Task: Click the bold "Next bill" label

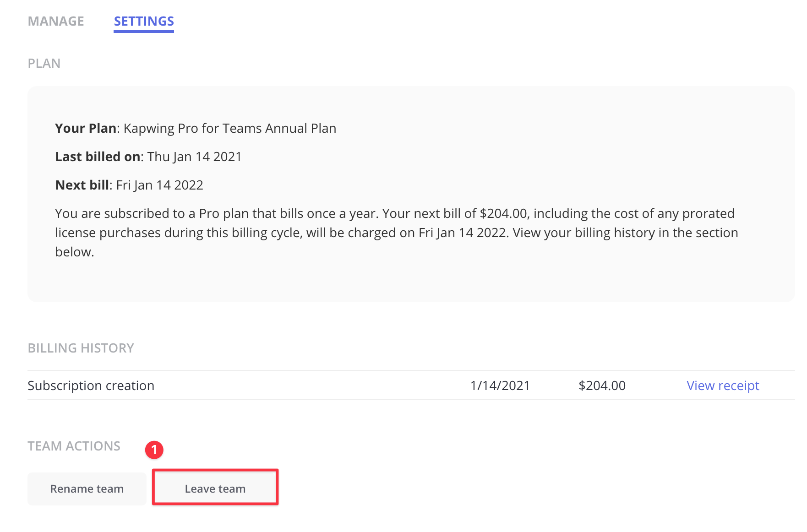Action: click(x=82, y=185)
